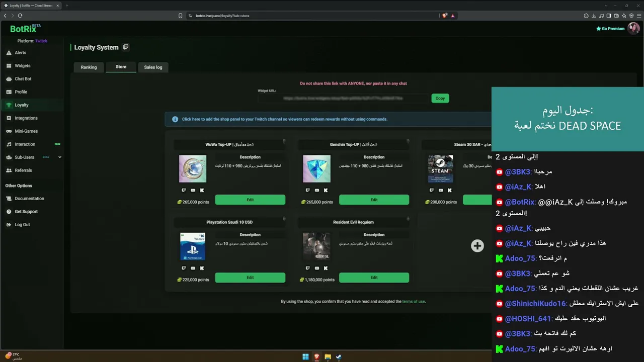The height and width of the screenshot is (362, 644).
Task: Click the Kick icon on Resident Evil Requiem card
Action: point(326,268)
